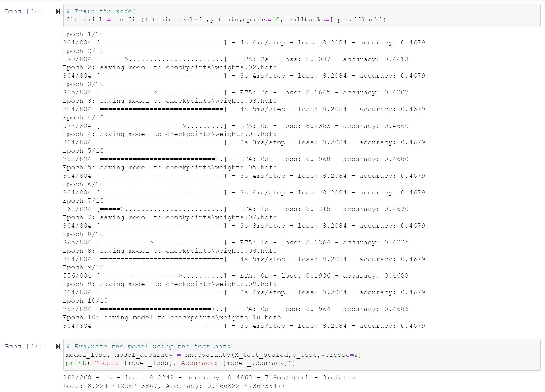Viewport: 545px width, 392px height.
Task: Click the print f-string line in cell 27
Action: pos(180,363)
